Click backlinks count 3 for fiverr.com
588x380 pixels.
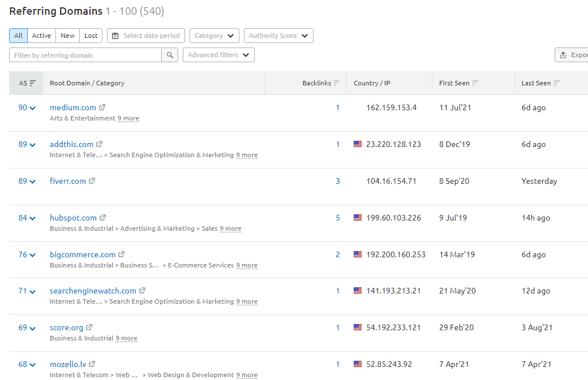[x=338, y=181]
